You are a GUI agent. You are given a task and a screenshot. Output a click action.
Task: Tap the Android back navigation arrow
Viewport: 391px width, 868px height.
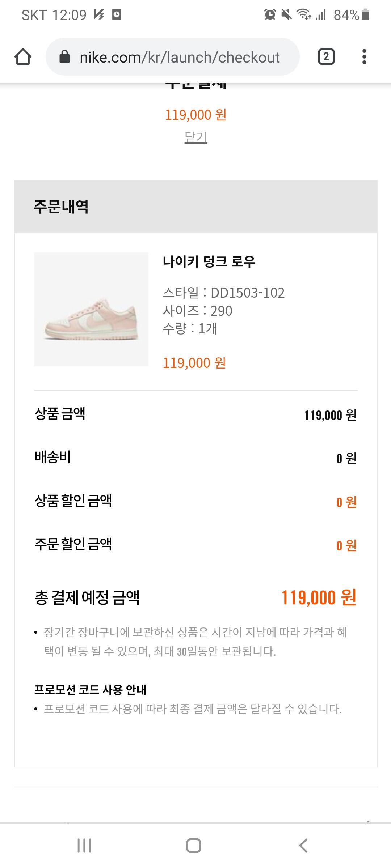[303, 846]
